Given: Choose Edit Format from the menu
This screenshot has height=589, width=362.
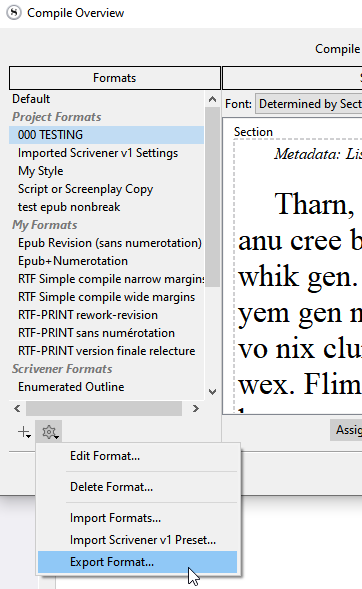Looking at the screenshot, I should 105,456.
